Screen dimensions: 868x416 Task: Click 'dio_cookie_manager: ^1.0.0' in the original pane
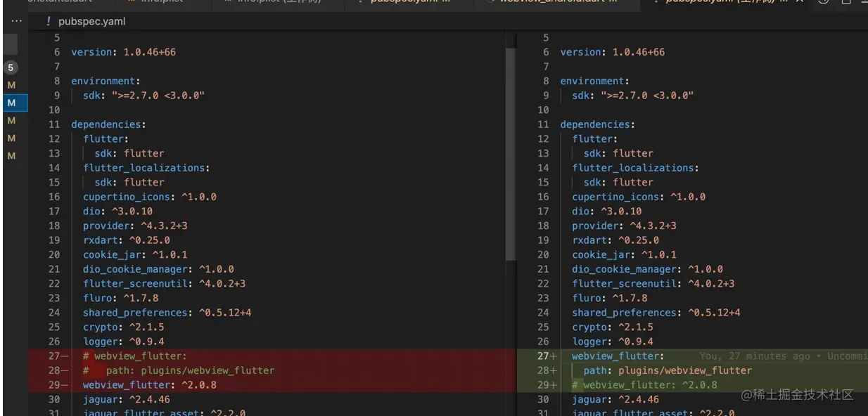[x=158, y=269]
